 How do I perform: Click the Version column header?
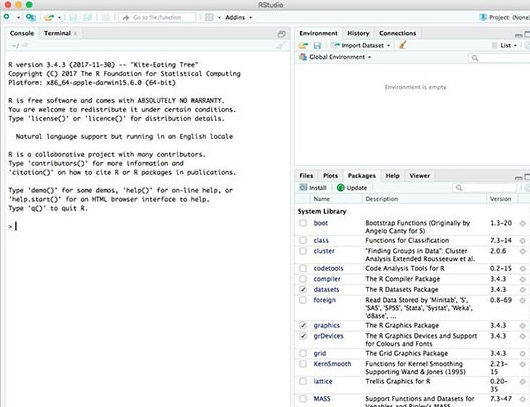tap(501, 199)
